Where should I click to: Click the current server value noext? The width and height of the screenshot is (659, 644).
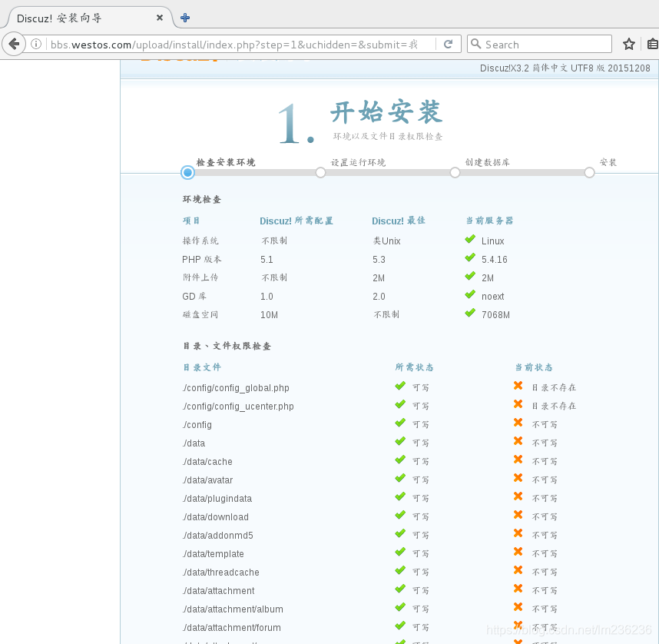pyautogui.click(x=492, y=297)
